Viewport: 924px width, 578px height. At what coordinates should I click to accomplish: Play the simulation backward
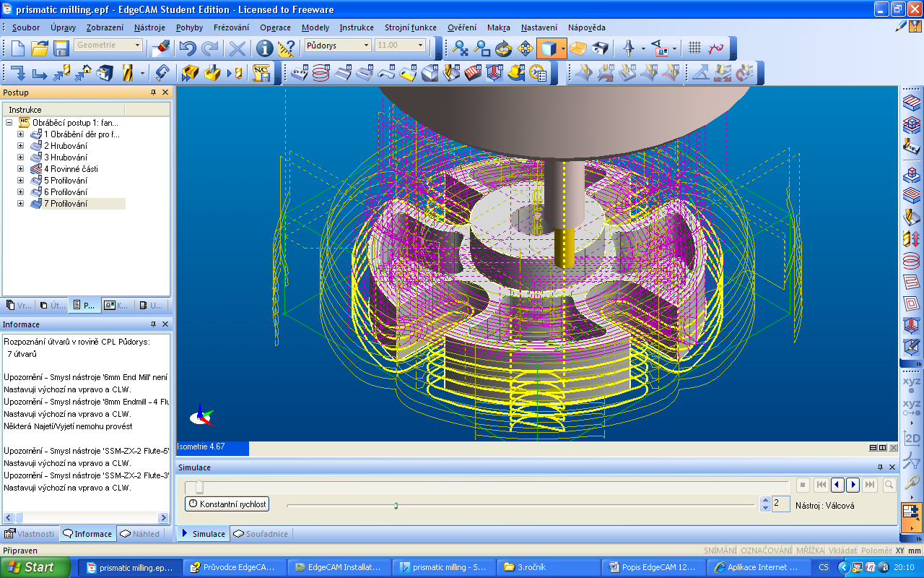(x=837, y=485)
